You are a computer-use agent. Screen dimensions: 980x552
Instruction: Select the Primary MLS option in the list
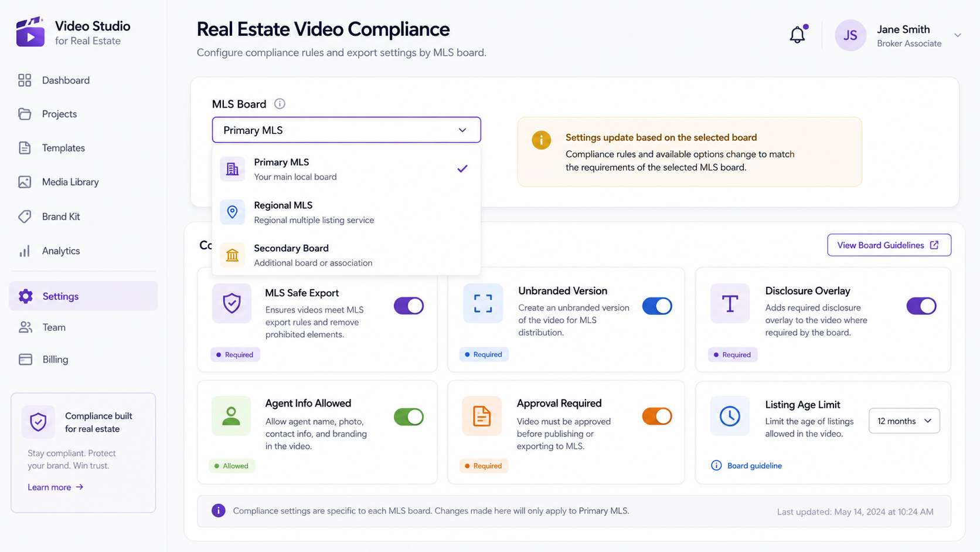click(x=346, y=169)
